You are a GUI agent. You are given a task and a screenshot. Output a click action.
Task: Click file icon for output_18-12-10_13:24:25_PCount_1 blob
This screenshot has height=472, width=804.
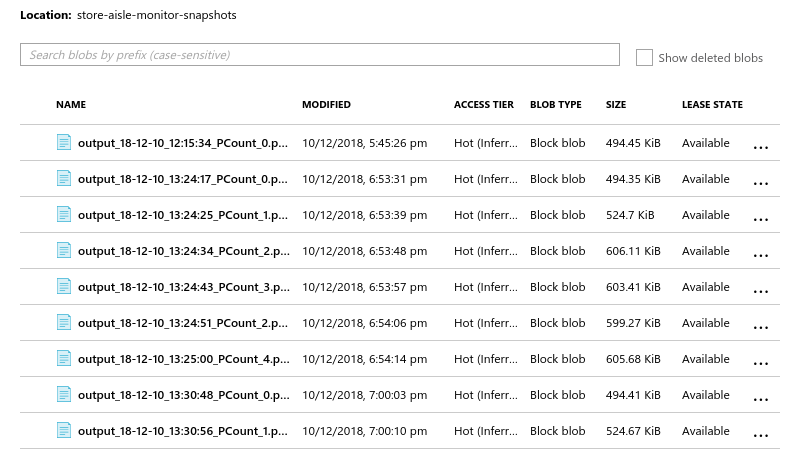65,215
